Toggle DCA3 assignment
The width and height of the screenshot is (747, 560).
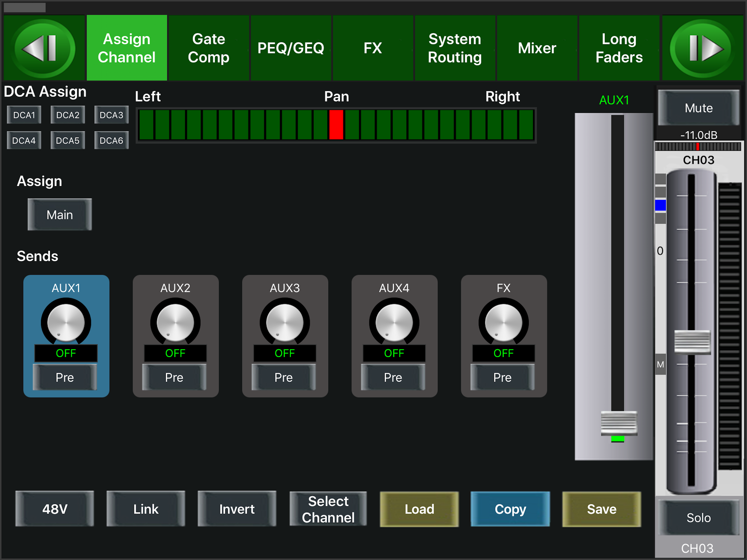[112, 115]
